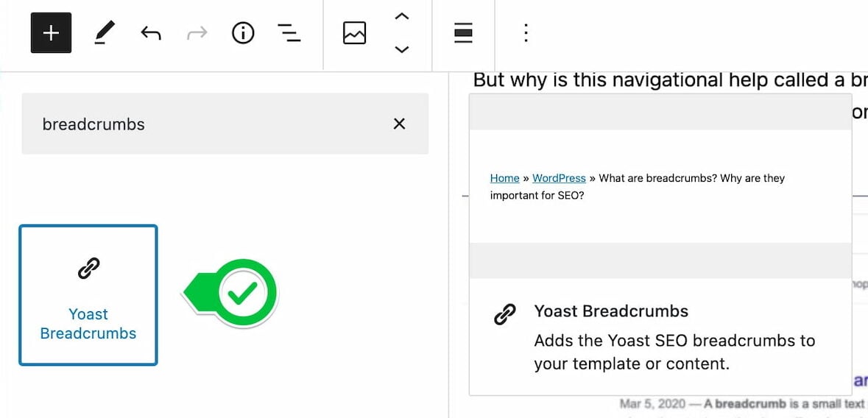Open the three-dot block options menu
Viewport: 868px width, 418px height.
(x=526, y=33)
